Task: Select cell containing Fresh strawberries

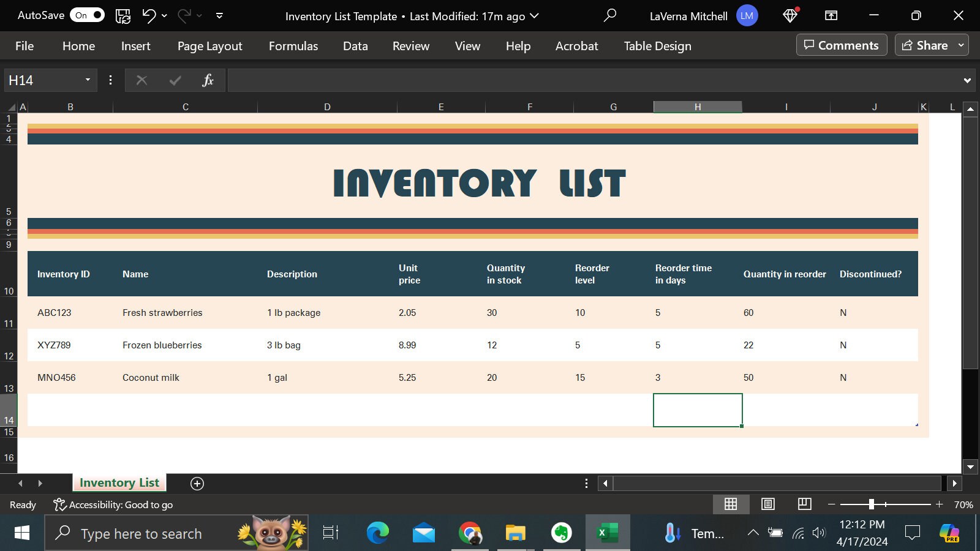Action: point(162,312)
